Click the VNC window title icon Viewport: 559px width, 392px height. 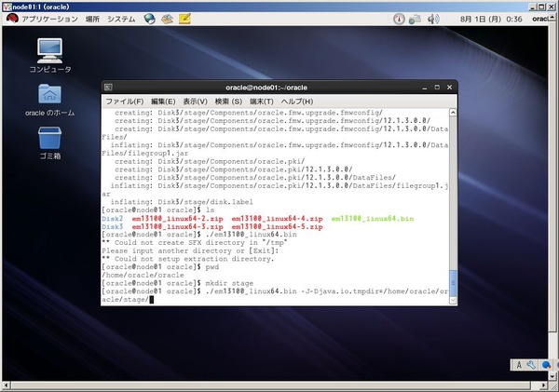point(7,7)
